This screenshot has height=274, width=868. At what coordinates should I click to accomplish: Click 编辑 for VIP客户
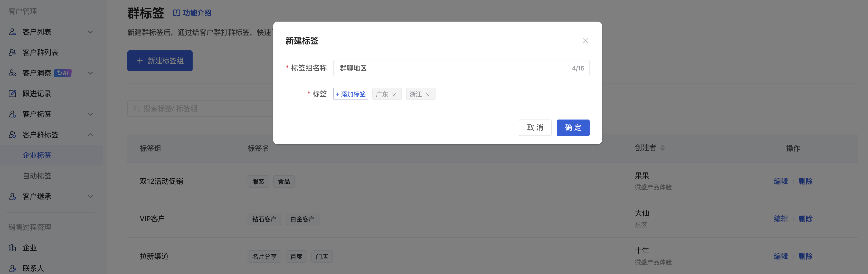pos(781,219)
